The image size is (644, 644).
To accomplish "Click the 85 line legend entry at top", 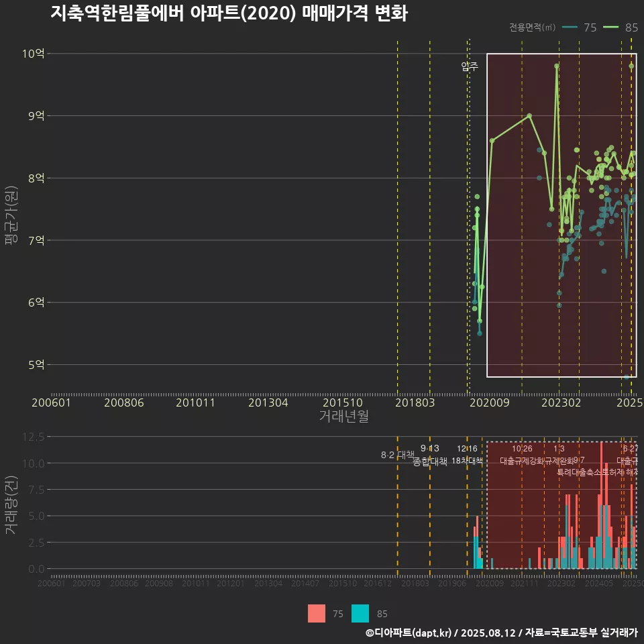I will click(621, 27).
